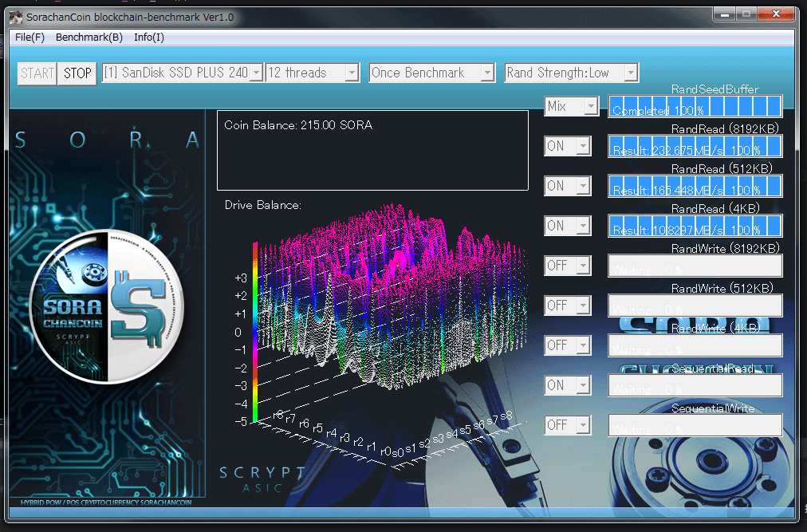The height and width of the screenshot is (532, 807).
Task: Click the "RandWrite (512KB)" label
Action: [722, 288]
